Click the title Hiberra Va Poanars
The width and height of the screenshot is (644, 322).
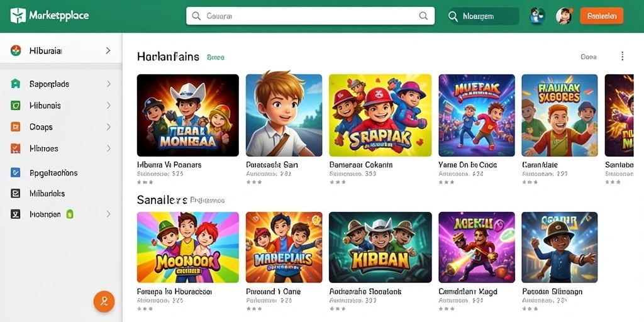coord(169,165)
